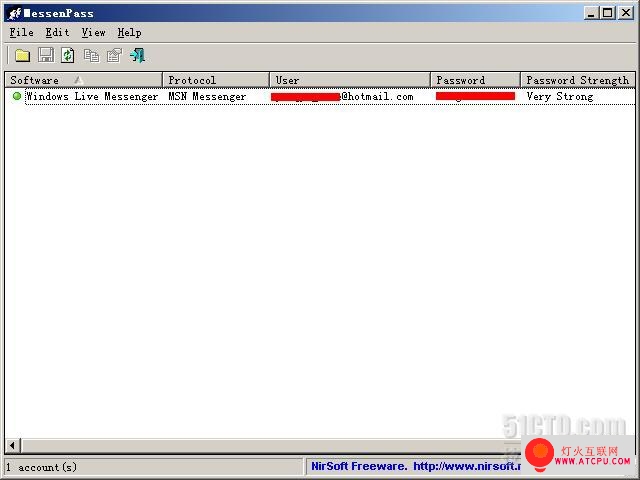
Task: Open the Edit menu
Action: point(57,32)
